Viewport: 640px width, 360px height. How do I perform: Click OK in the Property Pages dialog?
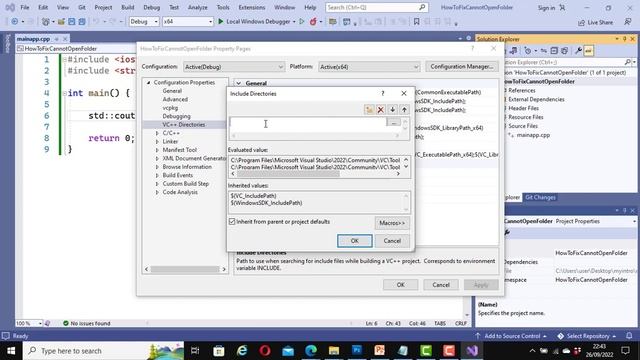coord(400,285)
